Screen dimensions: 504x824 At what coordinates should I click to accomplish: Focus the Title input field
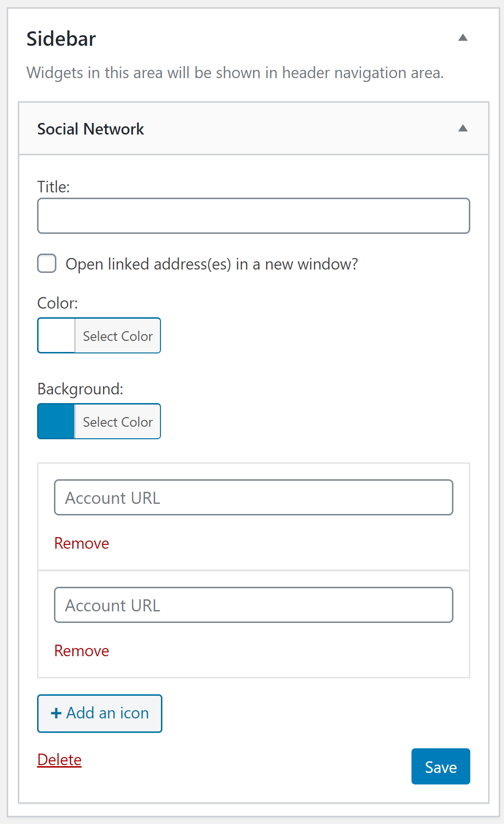[x=253, y=216]
